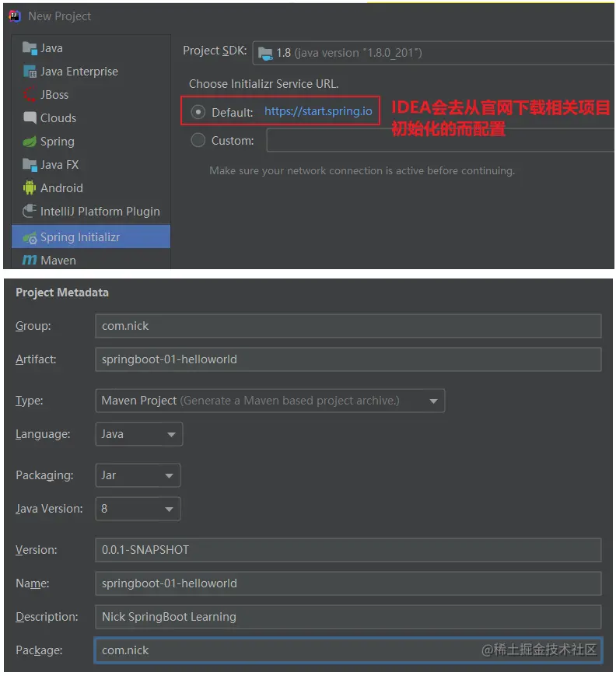Select the Java FX folder icon
Viewport: 616px width, 676px height.
point(30,165)
